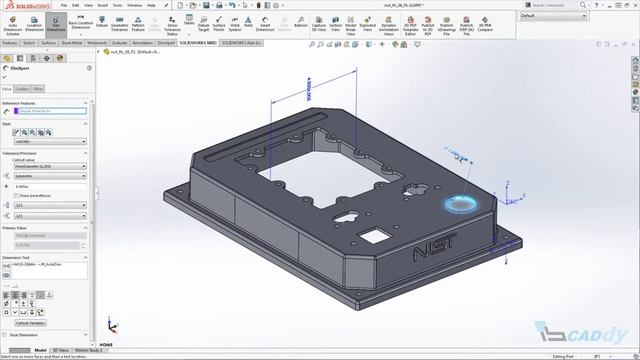
Task: Click the Save icon in quick toolbar
Action: (x=206, y=5)
